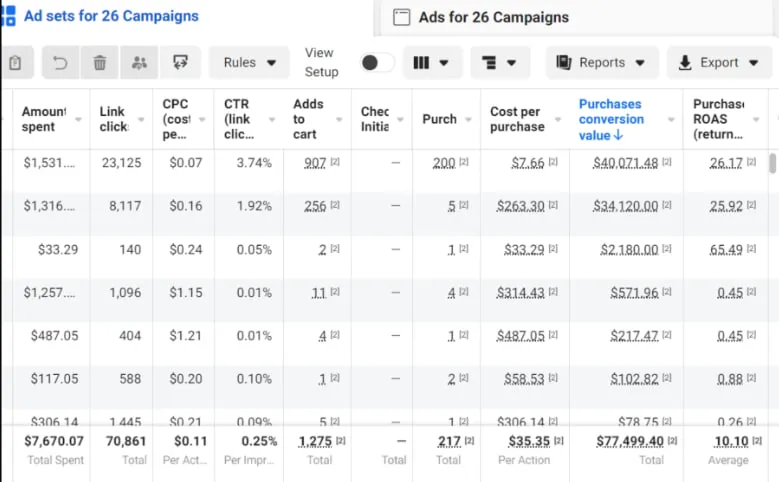Switch to Ads for 26 Campaigns tab

coord(493,17)
